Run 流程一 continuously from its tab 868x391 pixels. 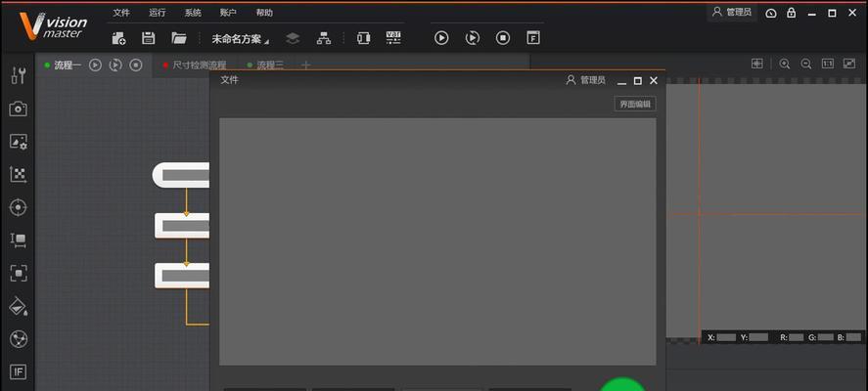pos(115,65)
